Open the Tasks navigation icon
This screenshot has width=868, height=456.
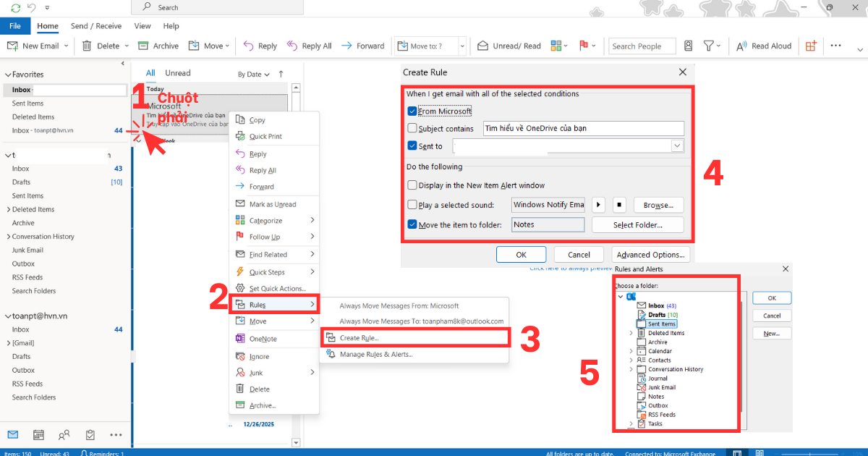(x=90, y=435)
